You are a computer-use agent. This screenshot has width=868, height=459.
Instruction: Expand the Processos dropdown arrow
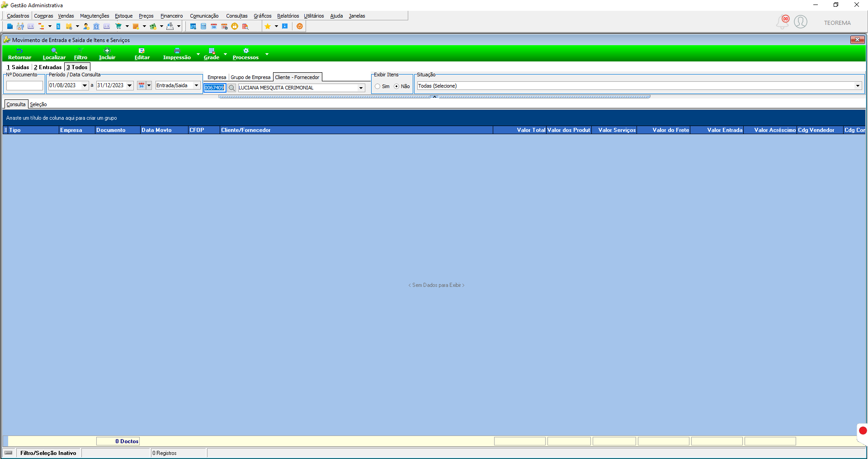267,54
